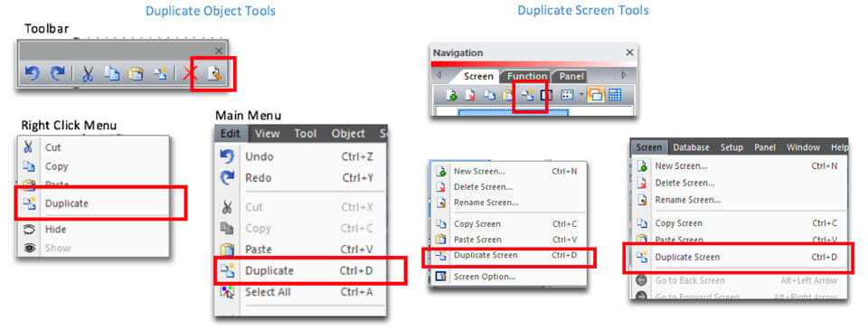
Task: Click the left tab-scroll arrow in the Navigation panel
Action: tap(439, 75)
